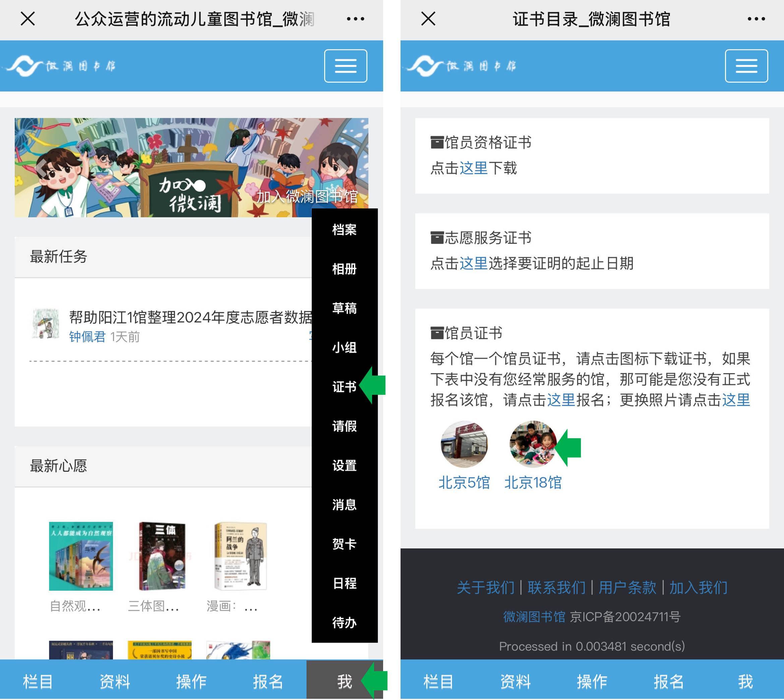784x700 pixels.
Task: Tap the three-dots menu on certificate page
Action: (x=756, y=18)
